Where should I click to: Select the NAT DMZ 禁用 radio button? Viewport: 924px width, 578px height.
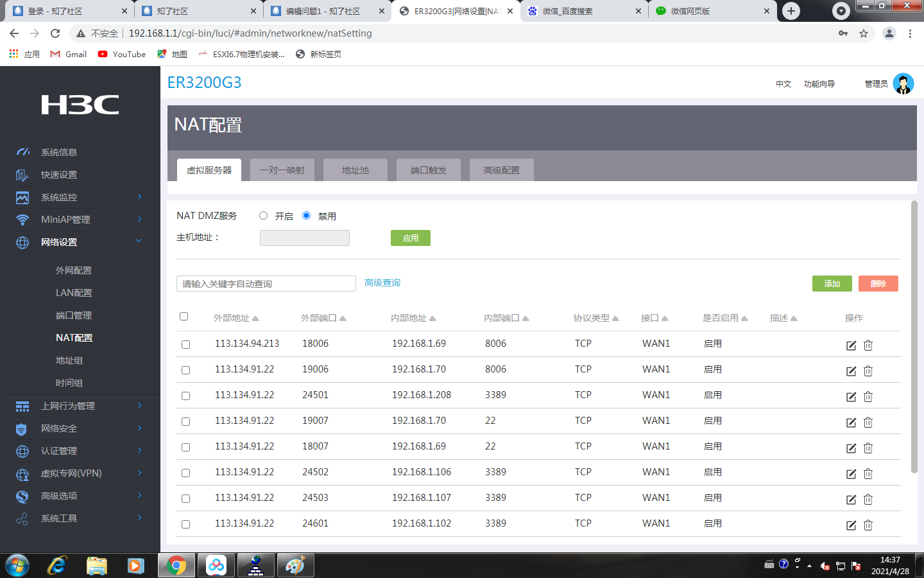(x=306, y=216)
